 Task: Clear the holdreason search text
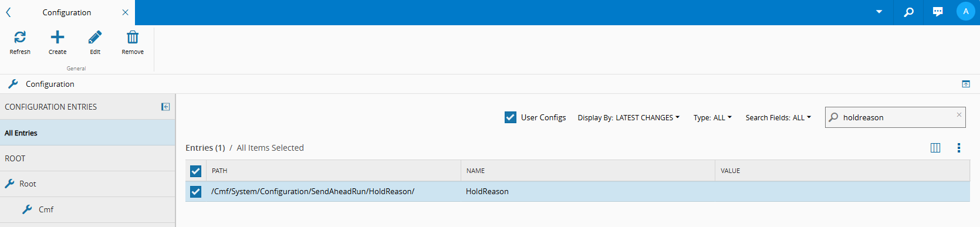959,115
